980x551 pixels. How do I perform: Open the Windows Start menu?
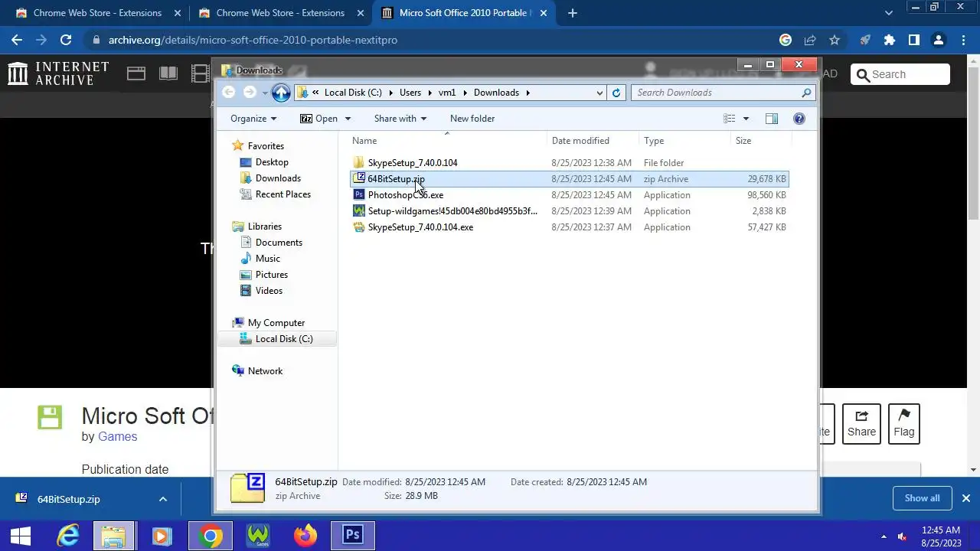point(21,536)
